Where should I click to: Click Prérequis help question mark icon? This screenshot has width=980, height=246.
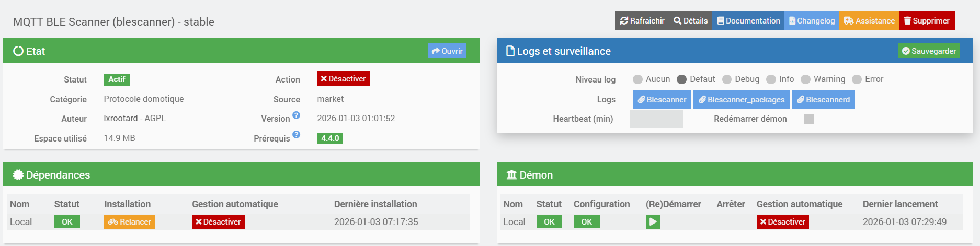tap(296, 135)
